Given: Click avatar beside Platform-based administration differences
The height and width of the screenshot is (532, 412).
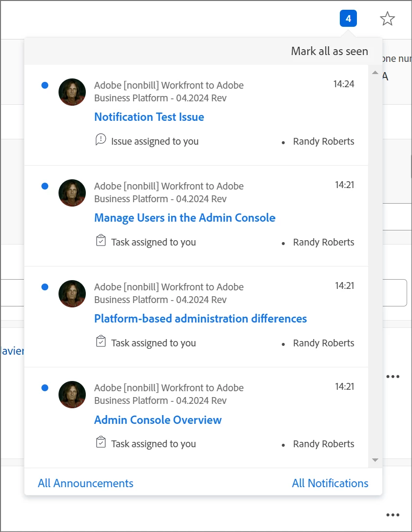Looking at the screenshot, I should tap(72, 294).
